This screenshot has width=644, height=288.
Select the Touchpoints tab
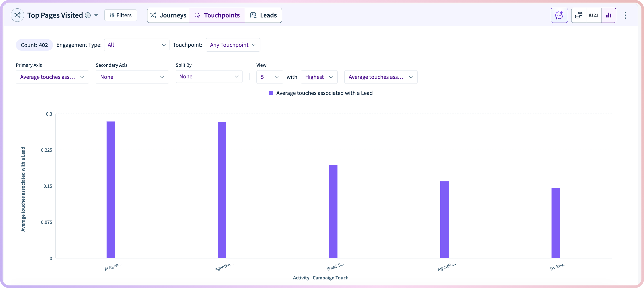[217, 15]
